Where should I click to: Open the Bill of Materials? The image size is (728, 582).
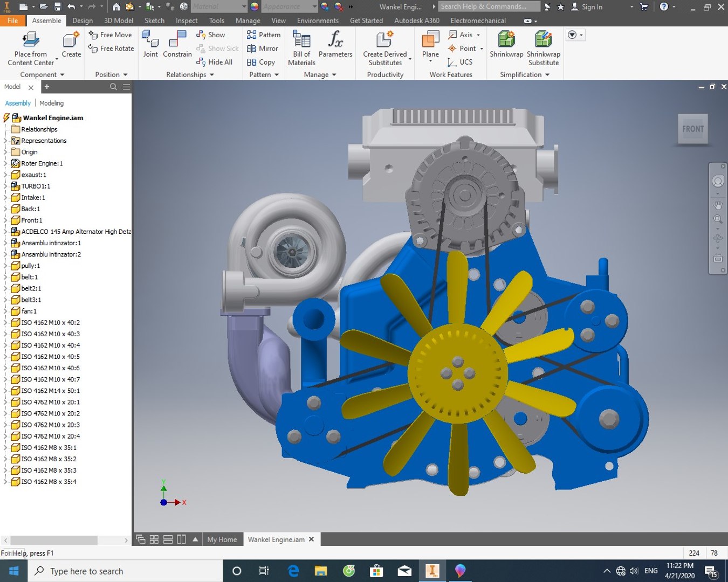301,48
